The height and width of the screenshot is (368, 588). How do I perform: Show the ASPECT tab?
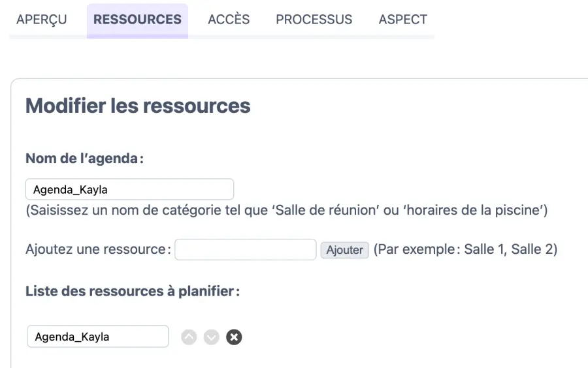(402, 20)
